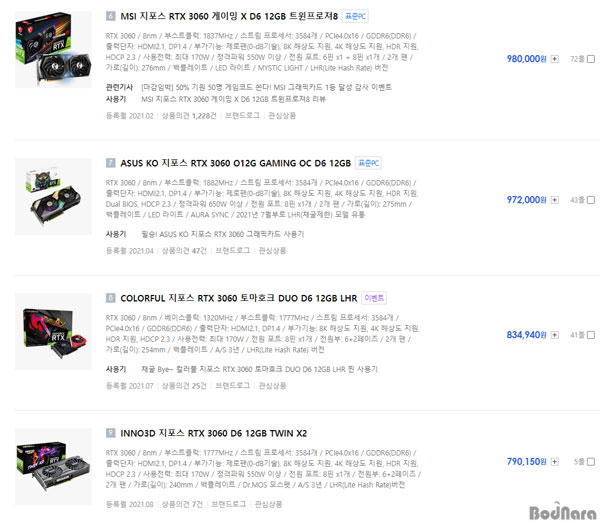Open the MSI 지포스 RTX 3060 게이밍 X title
The image size is (600, 523).
(x=229, y=16)
